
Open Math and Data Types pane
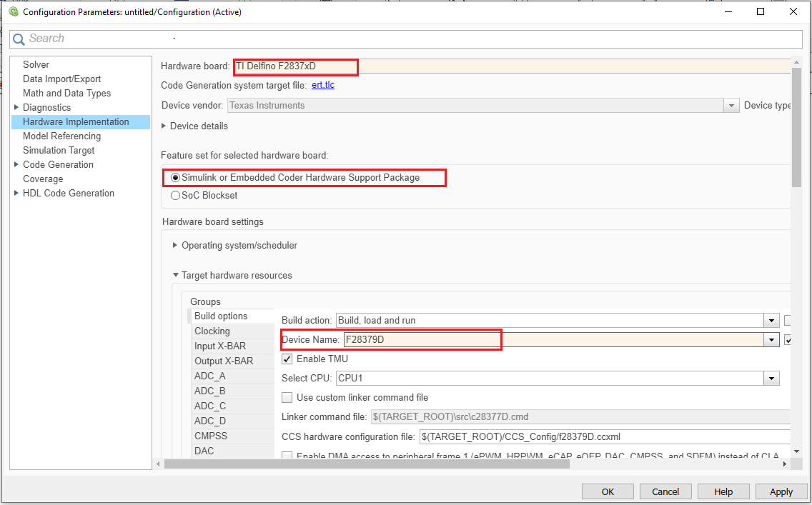pyautogui.click(x=66, y=93)
